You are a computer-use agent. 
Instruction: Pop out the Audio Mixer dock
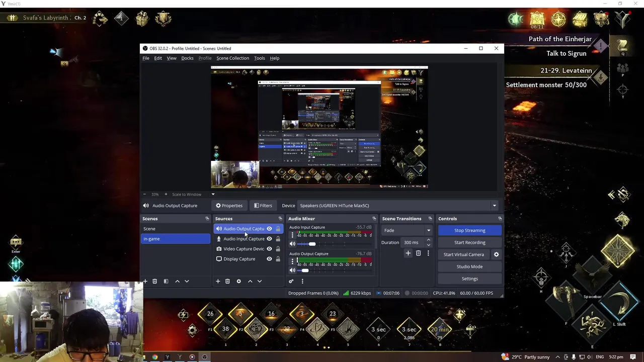point(374,219)
